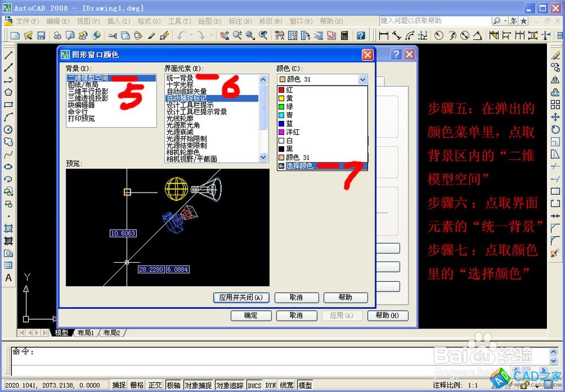Viewport: 565px width, 392px height.
Task: Activate the Zoom Window icon
Action: click(x=250, y=36)
